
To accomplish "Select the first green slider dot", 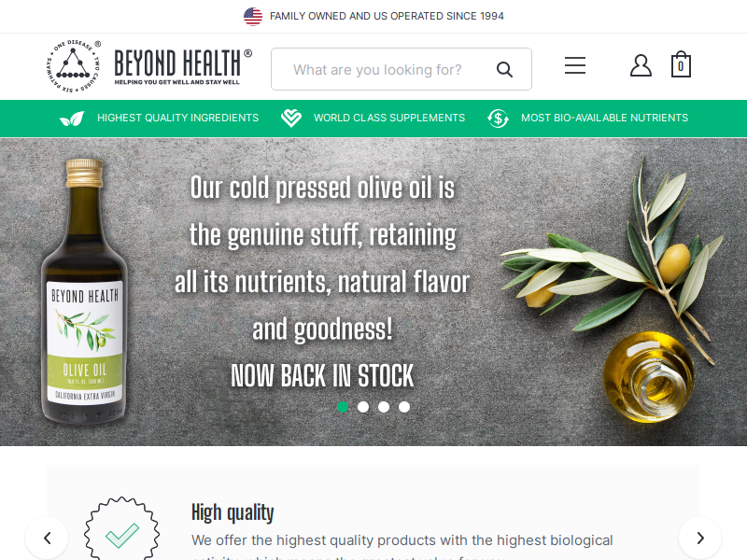I will [343, 407].
